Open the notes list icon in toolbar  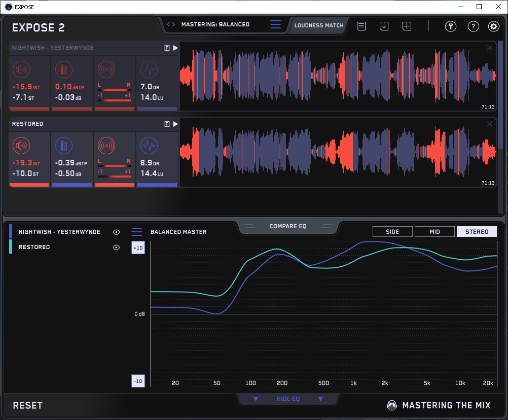[x=361, y=26]
